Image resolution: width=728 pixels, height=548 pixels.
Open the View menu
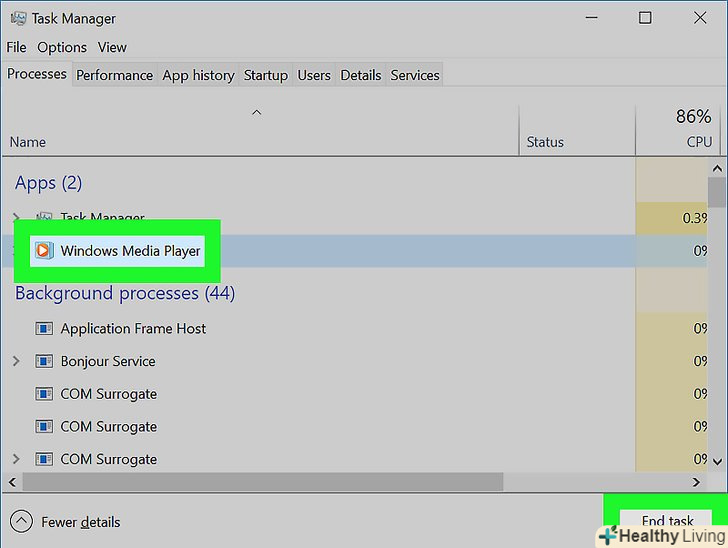coord(112,47)
